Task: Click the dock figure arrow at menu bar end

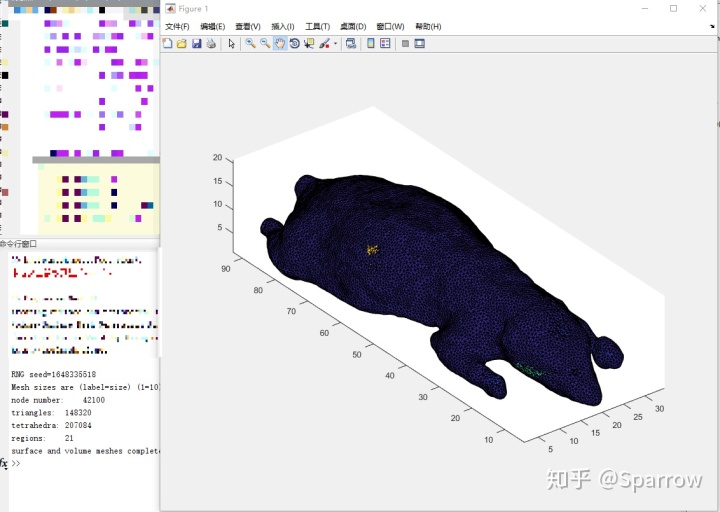Action: tap(712, 27)
